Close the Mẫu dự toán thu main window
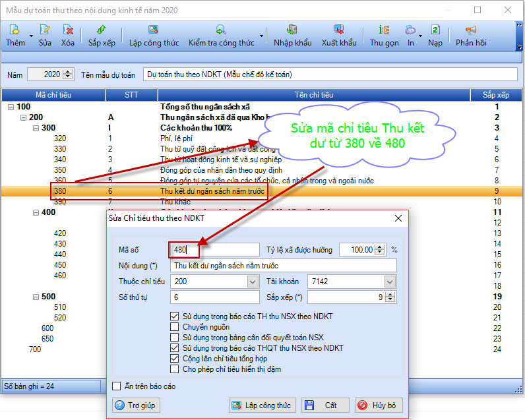This screenshot has height=420, width=525. click(x=508, y=10)
